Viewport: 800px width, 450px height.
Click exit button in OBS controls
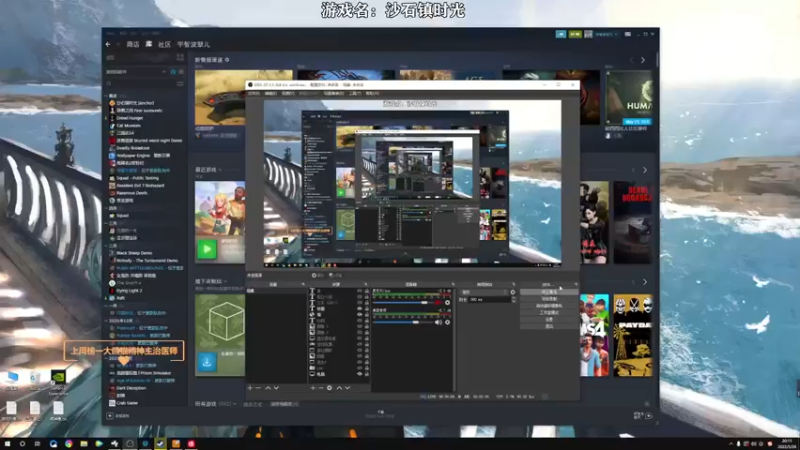point(549,326)
